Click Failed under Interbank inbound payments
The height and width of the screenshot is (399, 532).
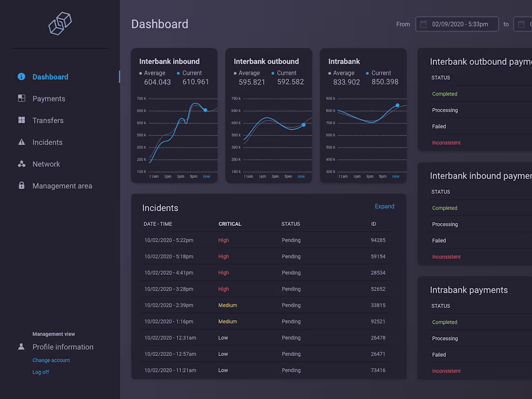click(x=439, y=240)
